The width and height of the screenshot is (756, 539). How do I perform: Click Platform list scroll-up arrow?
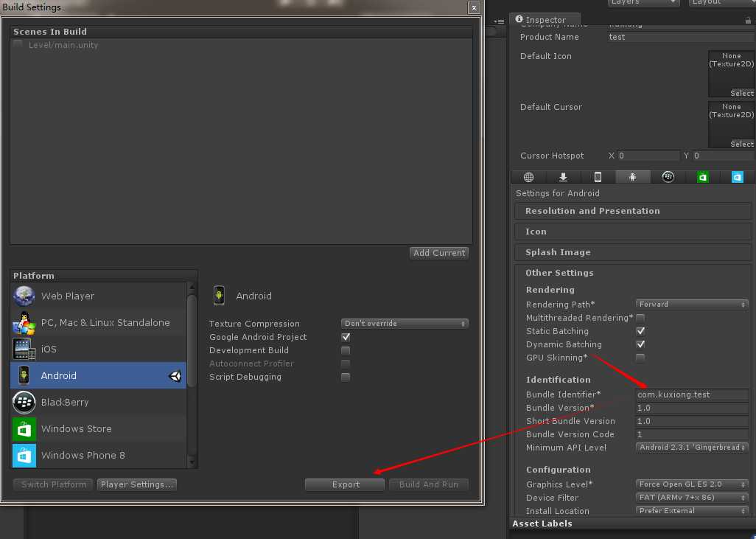click(x=192, y=287)
